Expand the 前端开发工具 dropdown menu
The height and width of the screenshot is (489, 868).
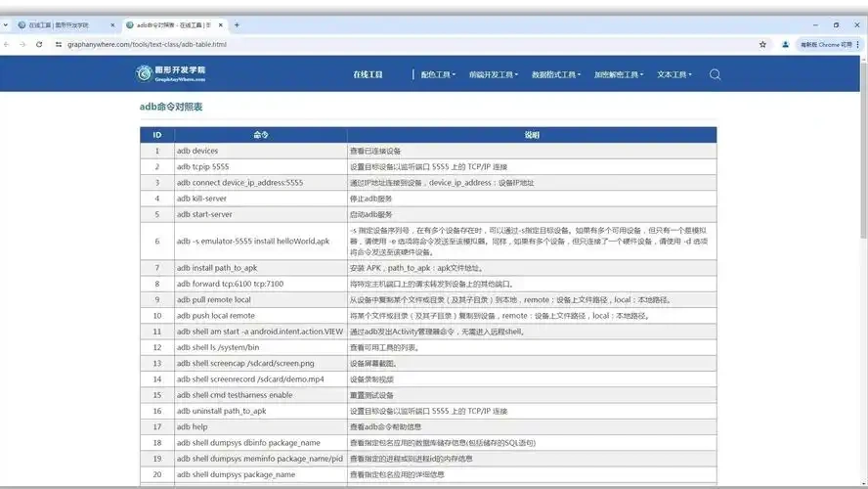[x=494, y=74]
